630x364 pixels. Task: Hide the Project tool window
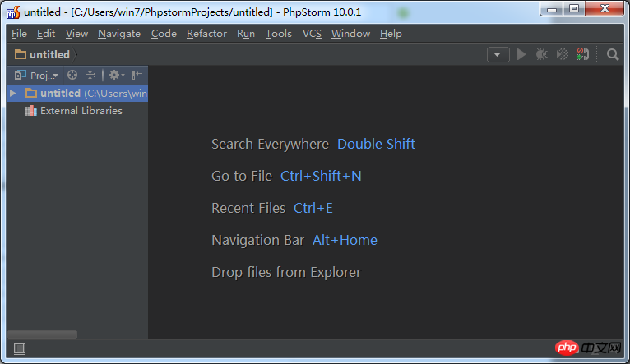click(x=137, y=75)
